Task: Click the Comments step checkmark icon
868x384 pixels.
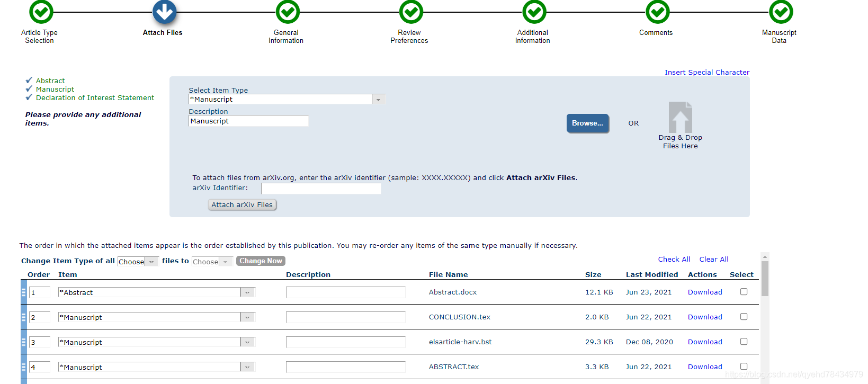Action: click(x=658, y=12)
